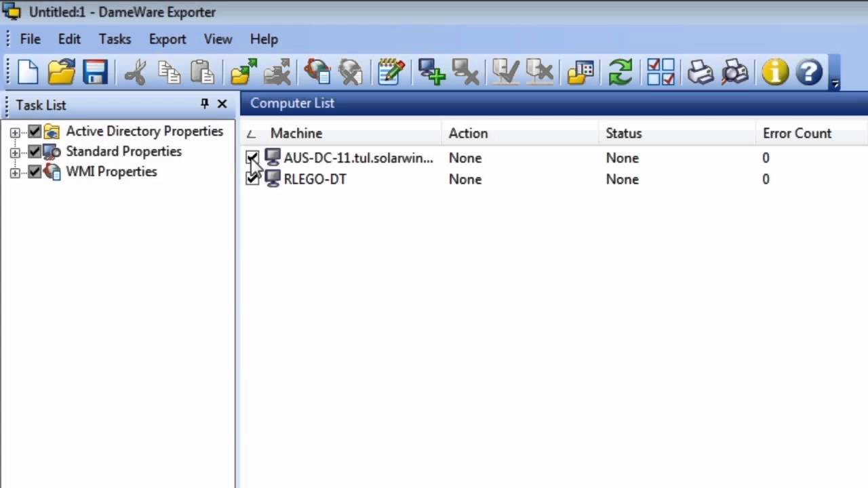Viewport: 868px width, 488px height.
Task: Click the blue Help question mark icon
Action: pos(809,72)
